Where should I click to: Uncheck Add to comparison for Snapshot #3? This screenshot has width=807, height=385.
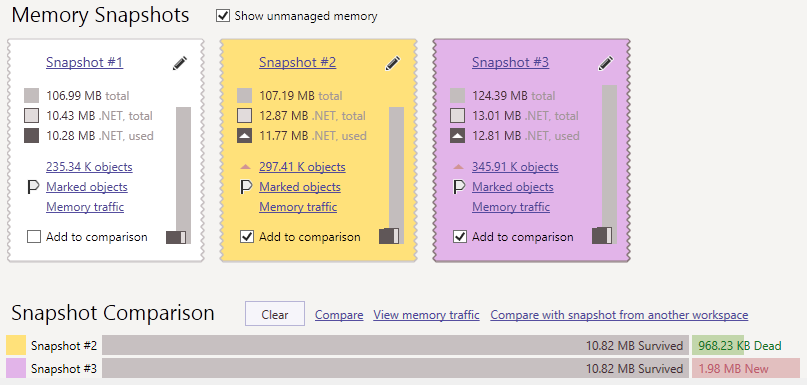pyautogui.click(x=460, y=237)
